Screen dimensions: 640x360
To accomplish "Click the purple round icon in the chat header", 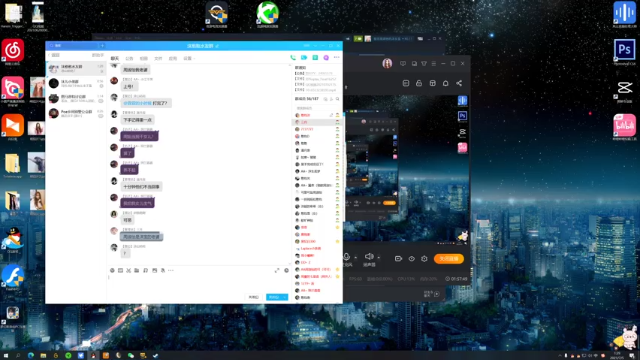I will pyautogui.click(x=326, y=58).
